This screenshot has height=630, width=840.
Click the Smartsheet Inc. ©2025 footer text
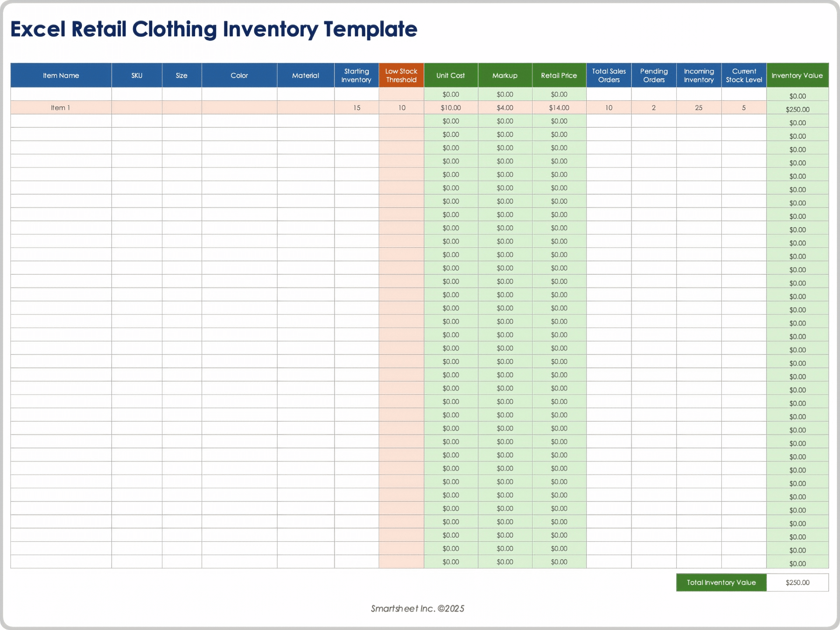[417, 608]
